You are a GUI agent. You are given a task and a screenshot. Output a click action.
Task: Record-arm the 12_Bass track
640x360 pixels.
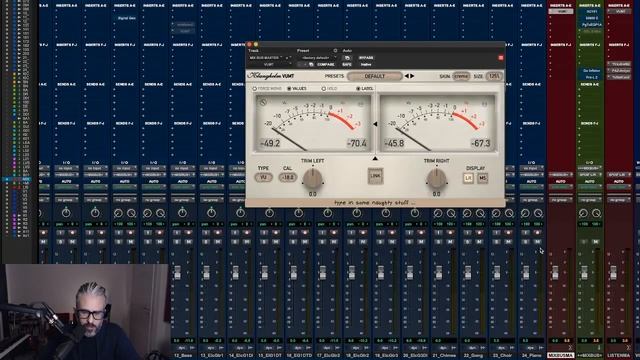[x=189, y=233]
